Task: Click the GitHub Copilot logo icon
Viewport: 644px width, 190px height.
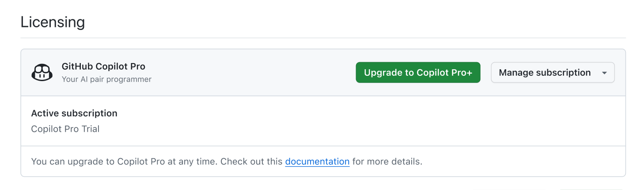Action: click(42, 73)
